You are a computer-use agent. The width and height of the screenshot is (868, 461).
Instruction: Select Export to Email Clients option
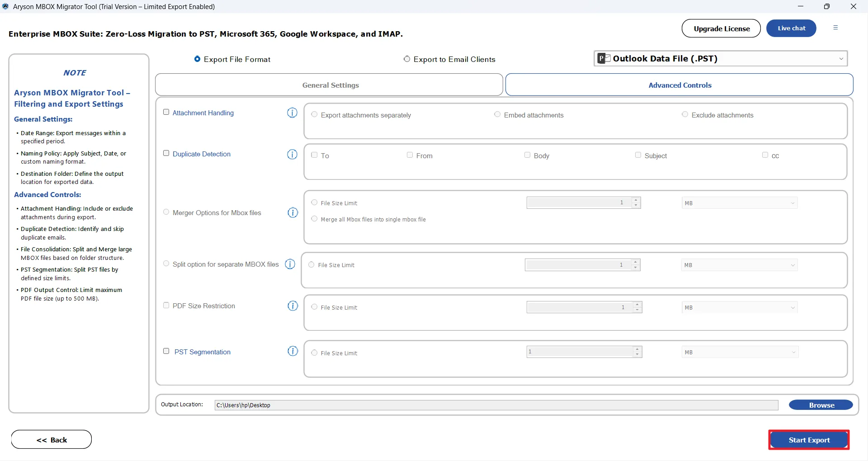coord(407,59)
